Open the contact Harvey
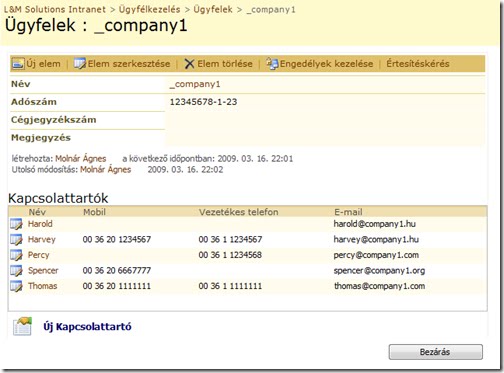504x373 pixels. [x=42, y=239]
